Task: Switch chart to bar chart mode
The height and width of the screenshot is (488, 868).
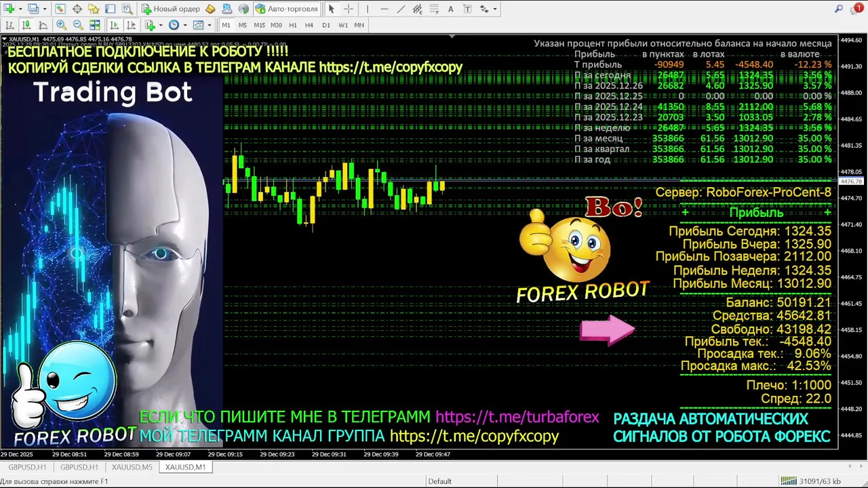Action: (x=9, y=25)
